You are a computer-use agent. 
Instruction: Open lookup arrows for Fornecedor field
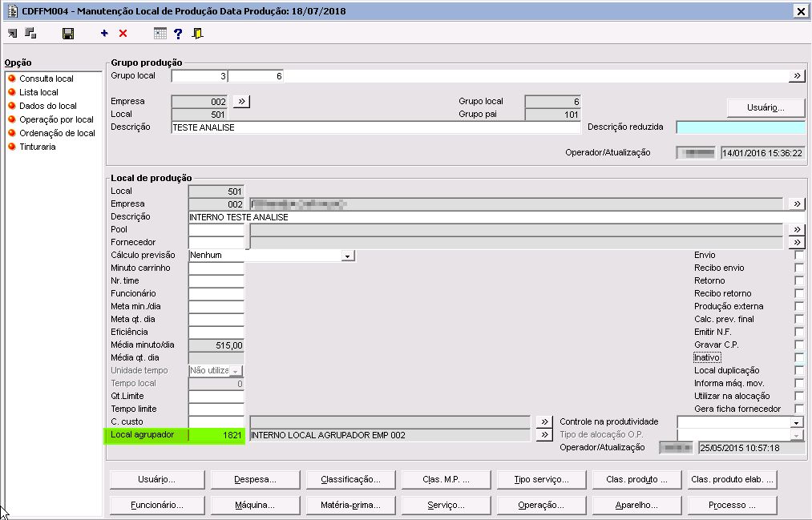point(797,242)
